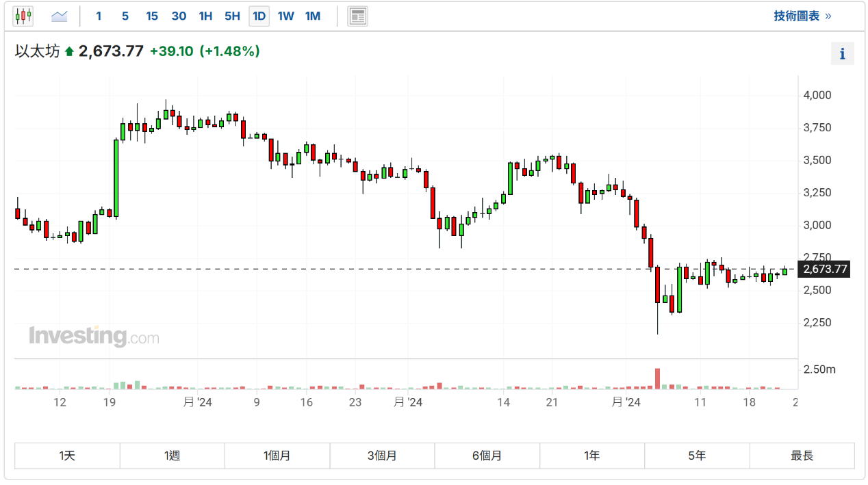
Task: Select the 1M interval
Action: tap(313, 16)
